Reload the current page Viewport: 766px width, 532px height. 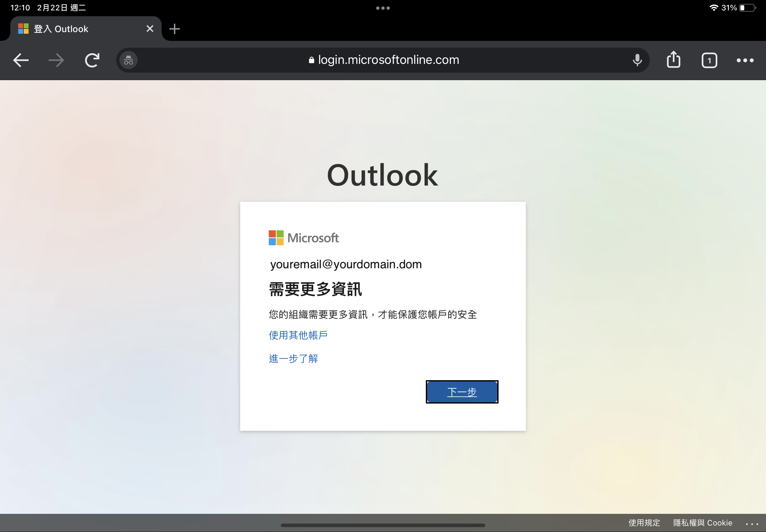(92, 60)
